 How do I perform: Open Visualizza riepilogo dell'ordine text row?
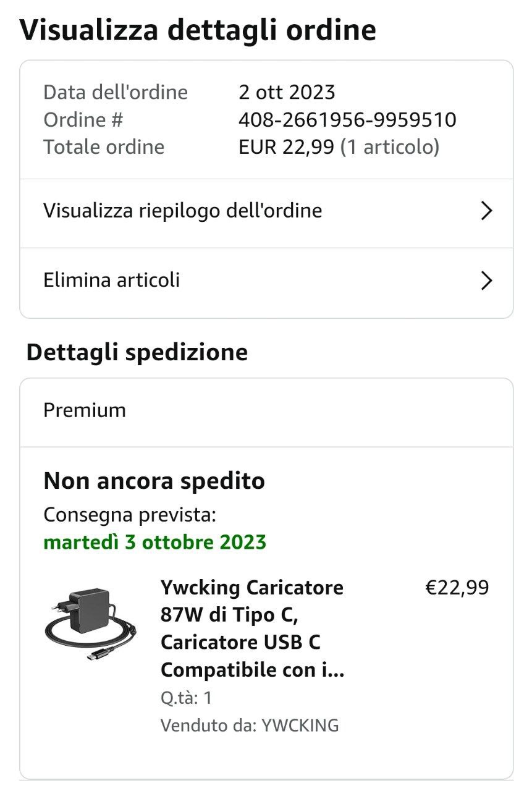coord(183,211)
